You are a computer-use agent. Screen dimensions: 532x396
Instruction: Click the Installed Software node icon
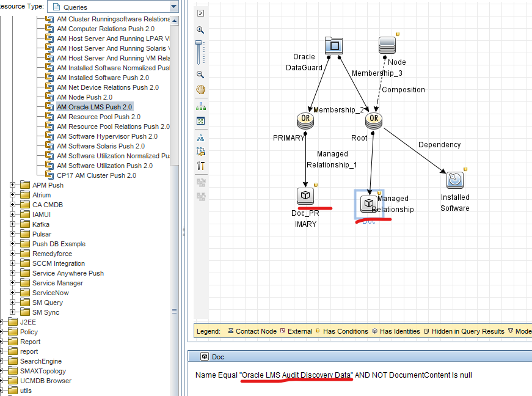click(454, 181)
